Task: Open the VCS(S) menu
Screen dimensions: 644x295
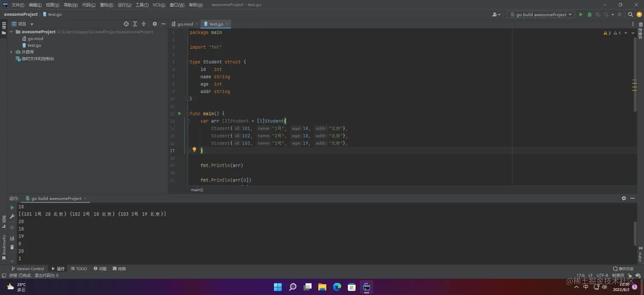Action: [x=159, y=5]
